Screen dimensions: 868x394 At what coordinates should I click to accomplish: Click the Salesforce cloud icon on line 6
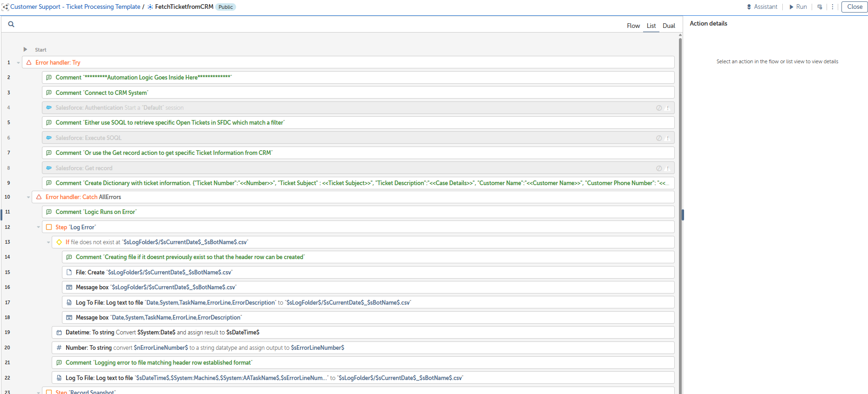[x=49, y=138]
